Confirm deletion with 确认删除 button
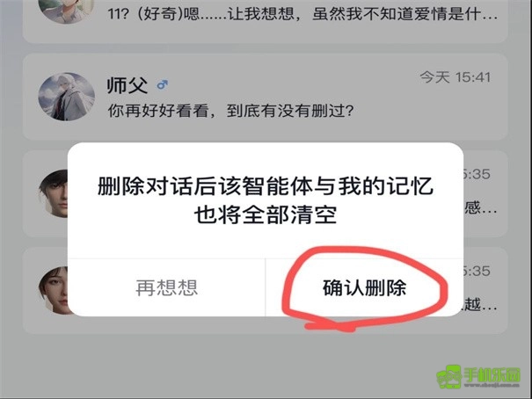Screen dimensions: 532x399 (364, 287)
